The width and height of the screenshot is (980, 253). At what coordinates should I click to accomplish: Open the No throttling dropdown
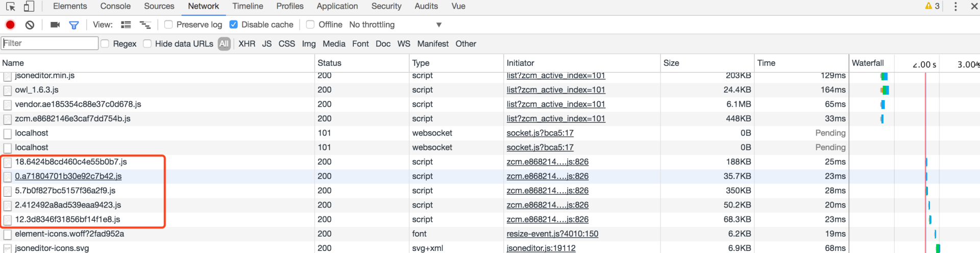[x=395, y=25]
